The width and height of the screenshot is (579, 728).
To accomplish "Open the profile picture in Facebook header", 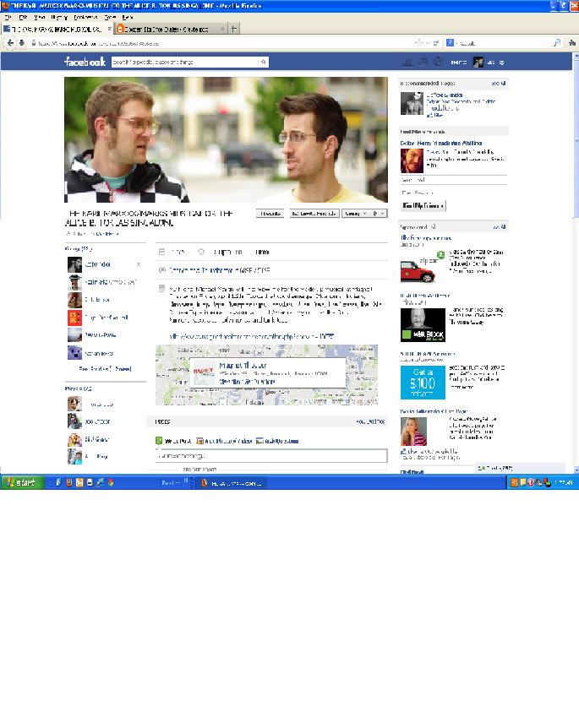I will click(478, 62).
